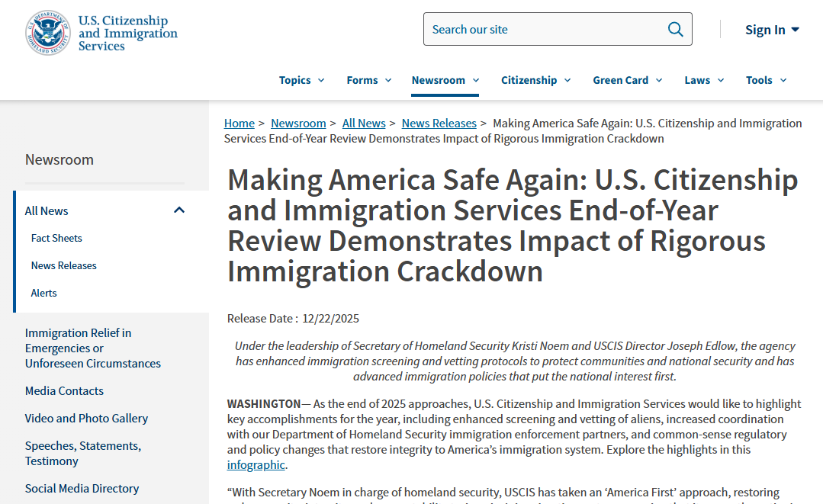Open the Citizenship navigation menu
Viewport: 823px width, 504px height.
click(x=535, y=80)
